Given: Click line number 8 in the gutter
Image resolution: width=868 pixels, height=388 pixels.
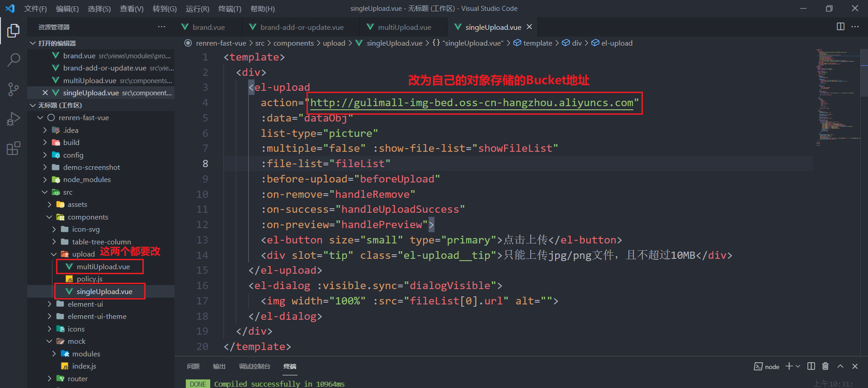Looking at the screenshot, I should (205, 164).
